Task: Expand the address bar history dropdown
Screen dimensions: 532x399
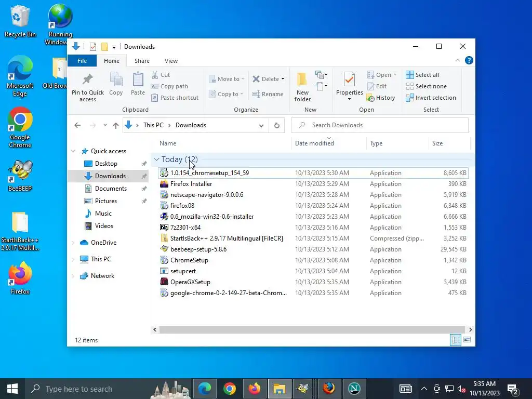Action: coord(261,125)
